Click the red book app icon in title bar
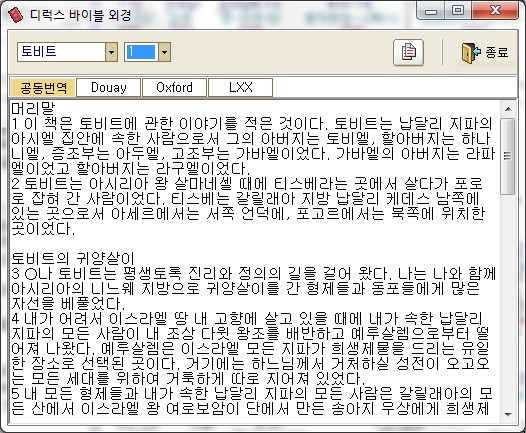Viewport: 526px width, 433px height. [x=16, y=15]
